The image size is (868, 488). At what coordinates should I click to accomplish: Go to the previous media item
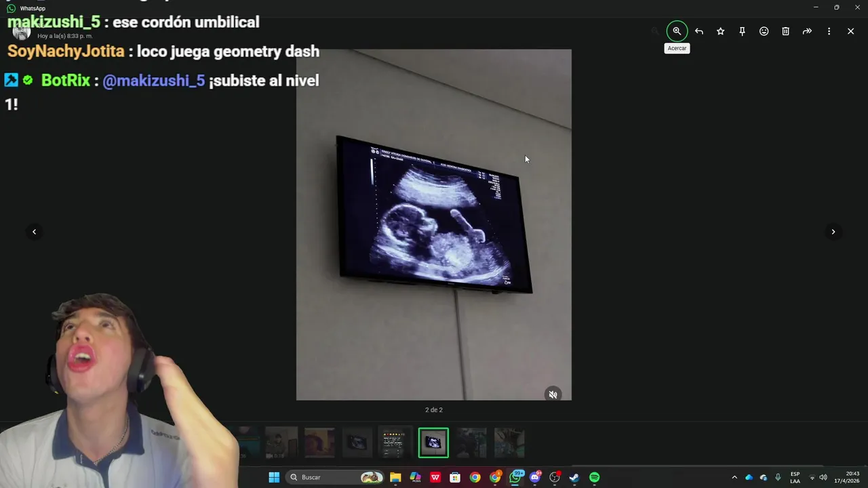tap(34, 232)
